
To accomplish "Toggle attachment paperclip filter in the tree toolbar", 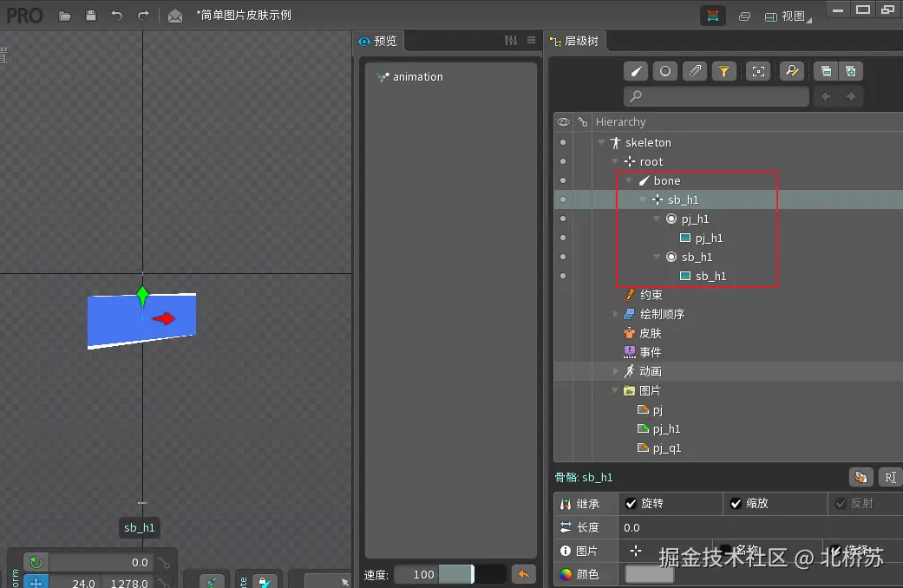I will point(695,71).
